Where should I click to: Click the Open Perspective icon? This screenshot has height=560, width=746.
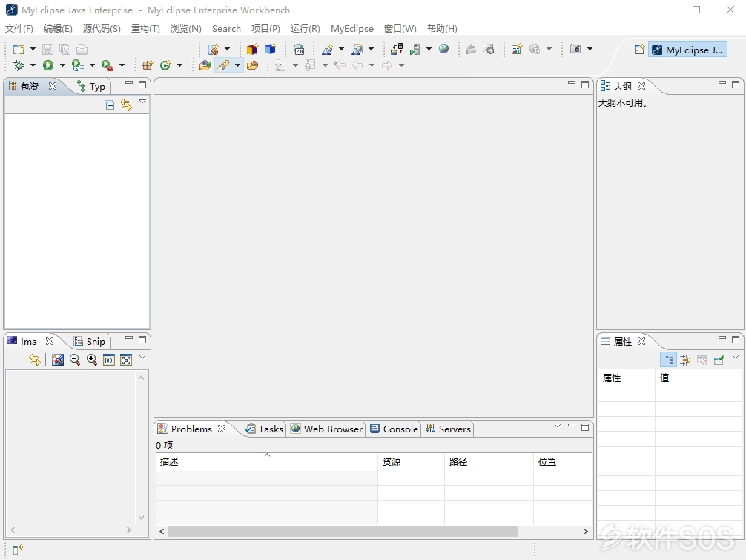click(x=639, y=50)
